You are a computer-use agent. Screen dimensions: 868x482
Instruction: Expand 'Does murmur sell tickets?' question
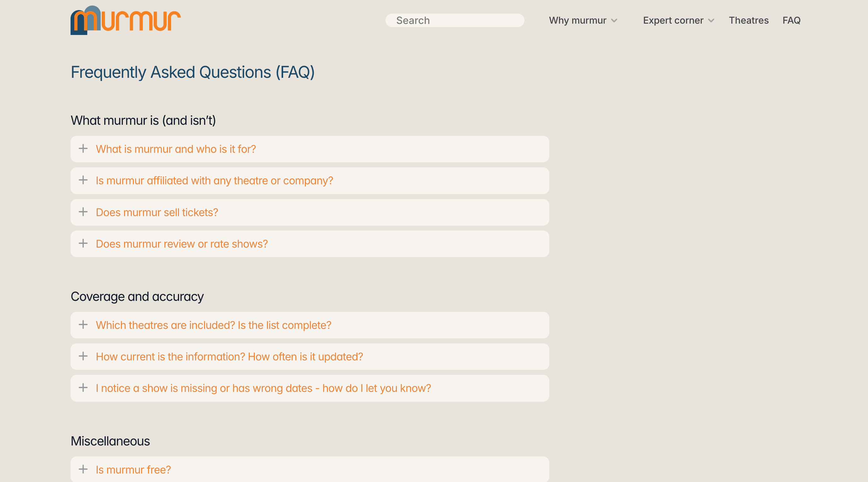click(310, 212)
